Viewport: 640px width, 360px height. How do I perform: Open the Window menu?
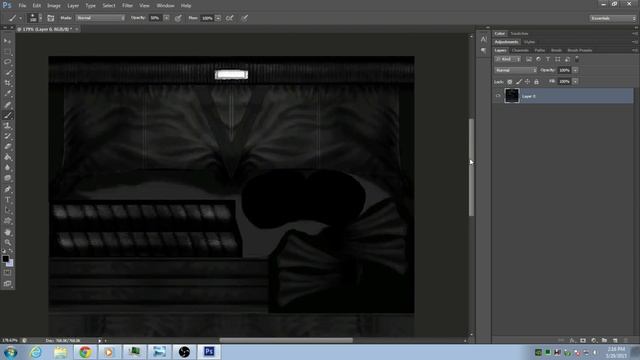165,6
